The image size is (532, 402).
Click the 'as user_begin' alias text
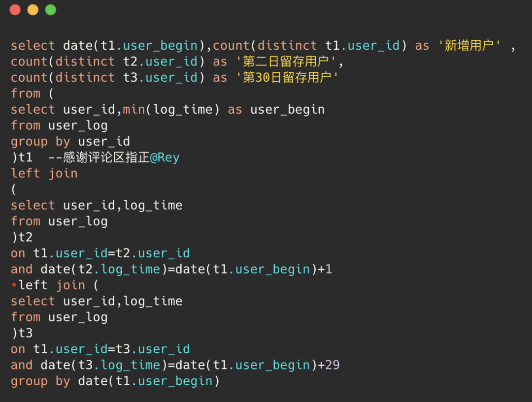pyautogui.click(x=276, y=109)
